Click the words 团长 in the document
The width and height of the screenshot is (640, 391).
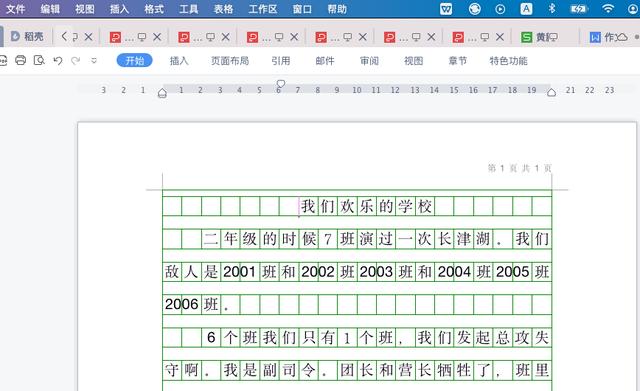(357, 371)
